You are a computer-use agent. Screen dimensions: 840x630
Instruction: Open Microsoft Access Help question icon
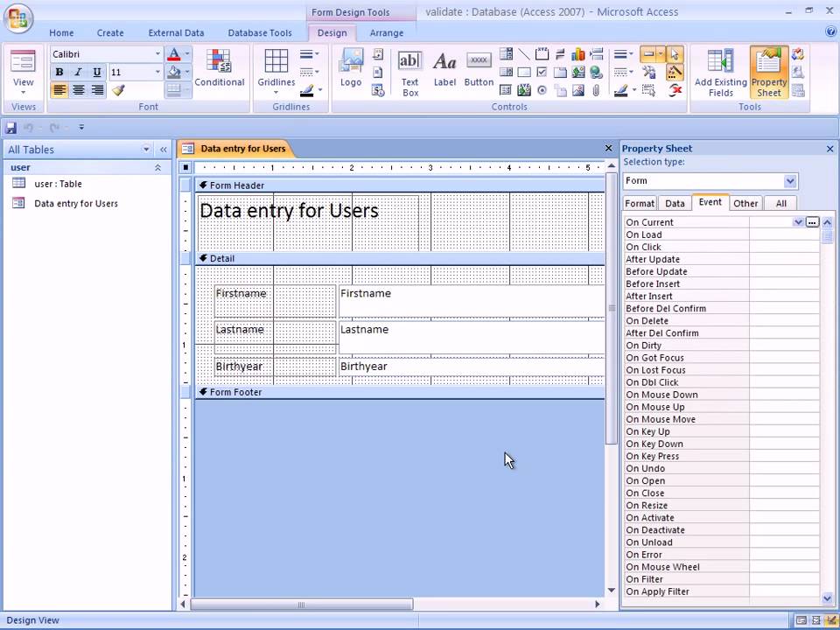click(831, 31)
